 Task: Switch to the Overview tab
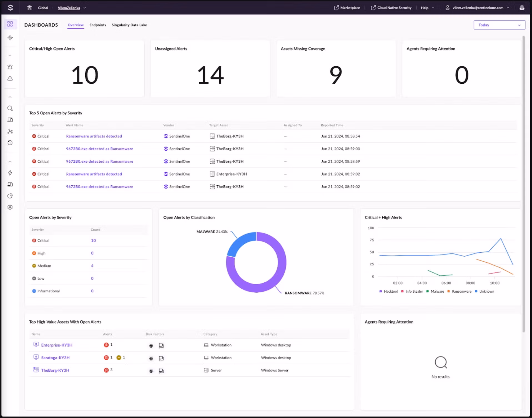pyautogui.click(x=76, y=25)
